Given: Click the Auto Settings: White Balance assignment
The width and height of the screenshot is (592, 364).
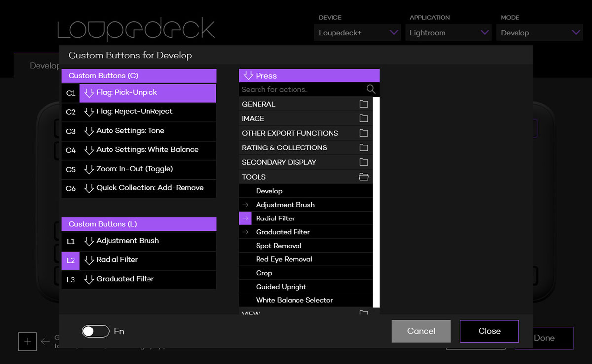Looking at the screenshot, I should [x=148, y=149].
